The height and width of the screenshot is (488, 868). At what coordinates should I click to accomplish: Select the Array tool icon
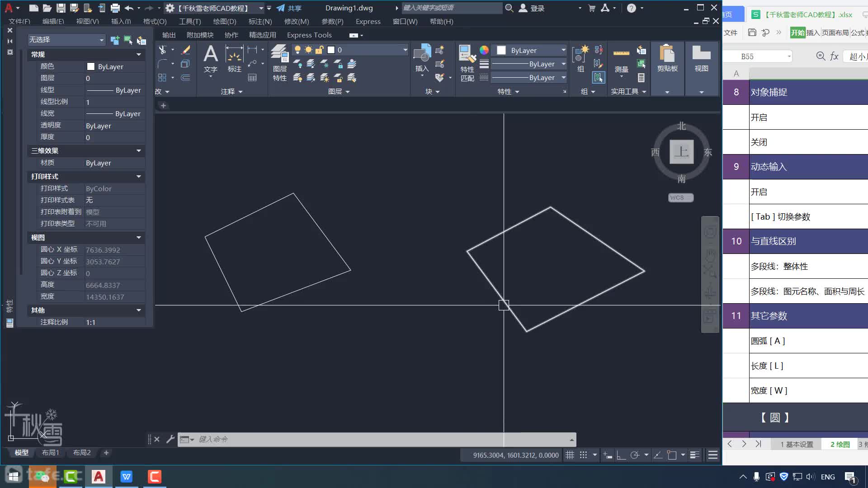coord(162,78)
